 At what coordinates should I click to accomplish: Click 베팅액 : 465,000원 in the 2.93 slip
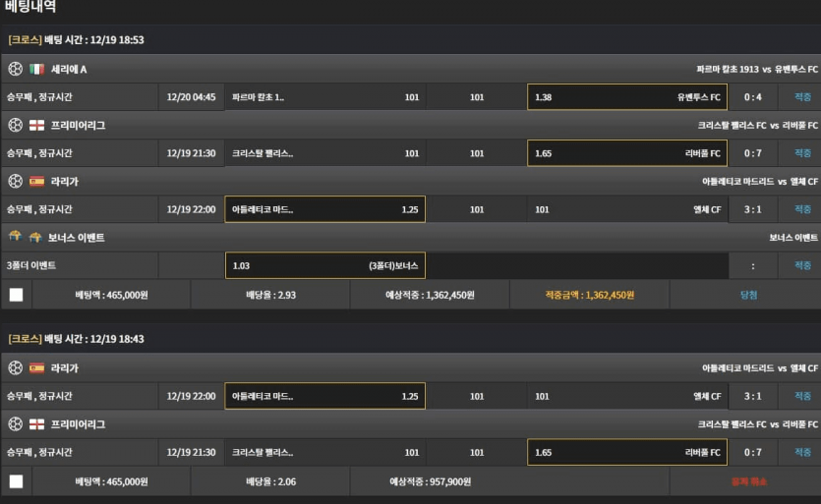[111, 295]
